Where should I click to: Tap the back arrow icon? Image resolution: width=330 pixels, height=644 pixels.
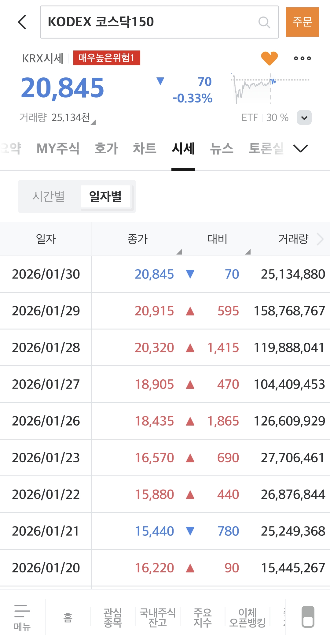[22, 22]
